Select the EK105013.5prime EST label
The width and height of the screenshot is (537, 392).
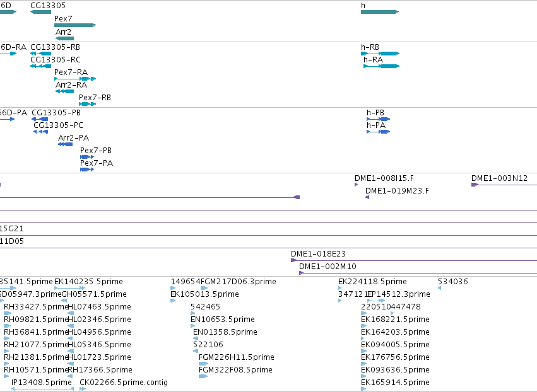(205, 294)
